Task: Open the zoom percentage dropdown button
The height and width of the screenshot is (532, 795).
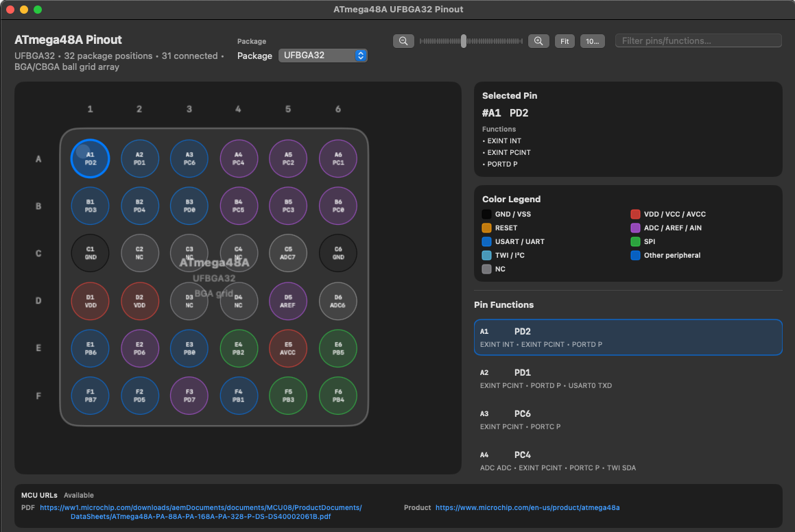Action: pos(592,41)
